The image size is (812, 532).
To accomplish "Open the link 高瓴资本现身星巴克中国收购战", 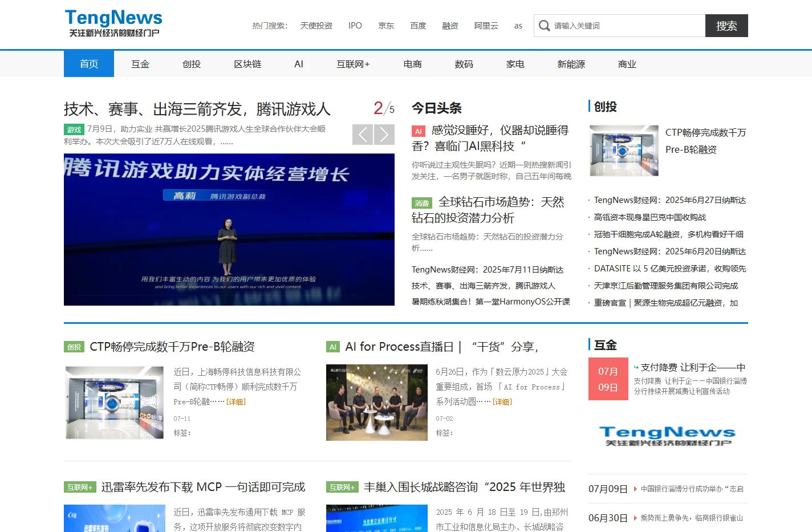I will point(650,217).
